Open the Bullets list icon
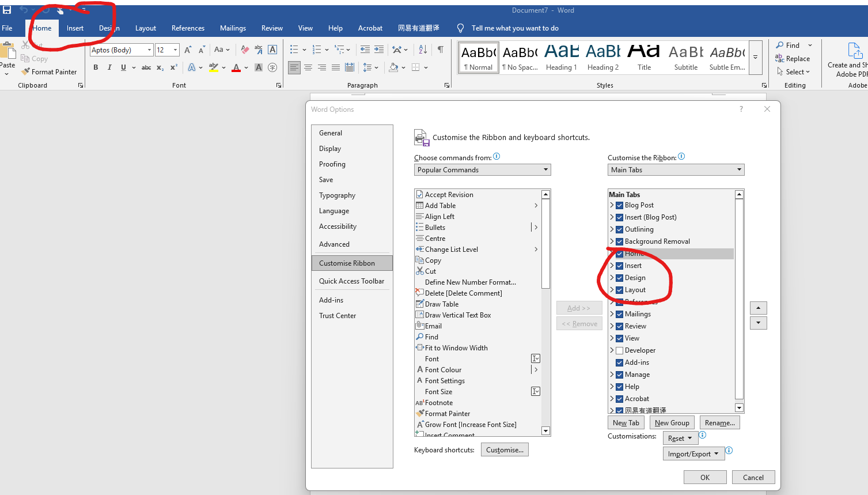The image size is (868, 495). (x=294, y=50)
